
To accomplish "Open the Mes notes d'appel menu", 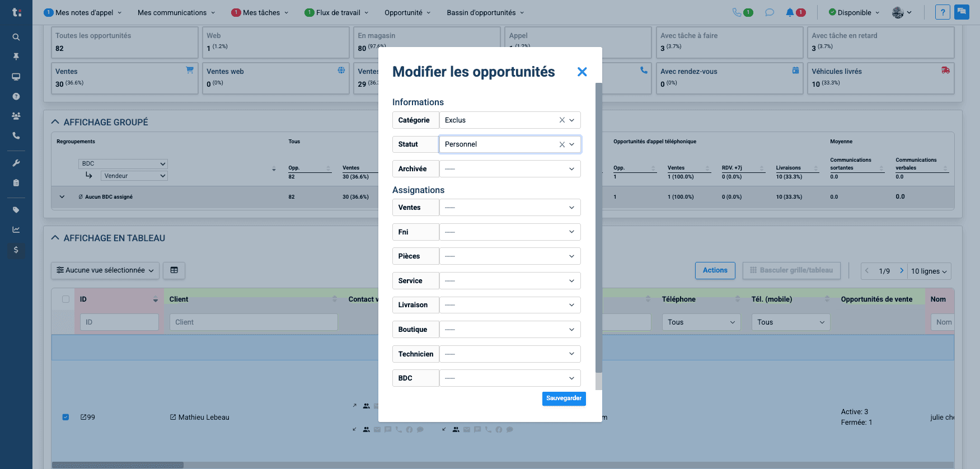I will 83,12.
